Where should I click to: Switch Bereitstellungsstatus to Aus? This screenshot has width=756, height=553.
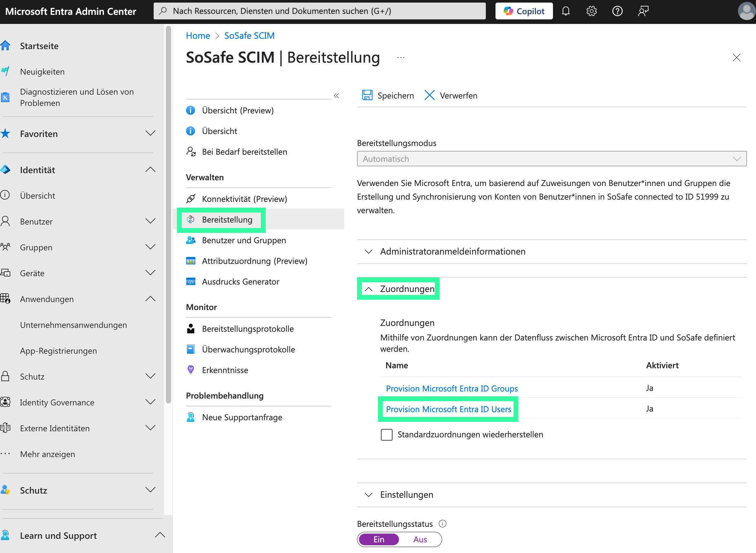(420, 539)
